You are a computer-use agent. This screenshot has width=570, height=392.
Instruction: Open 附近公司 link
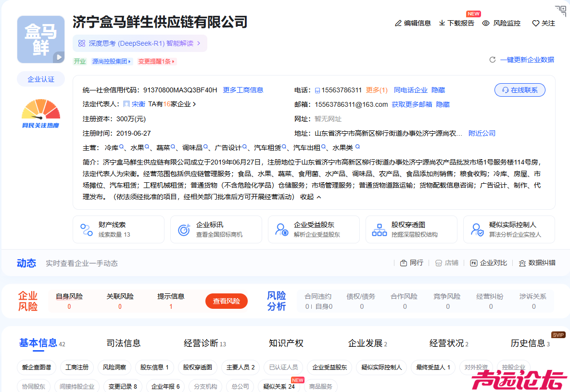tap(482, 133)
